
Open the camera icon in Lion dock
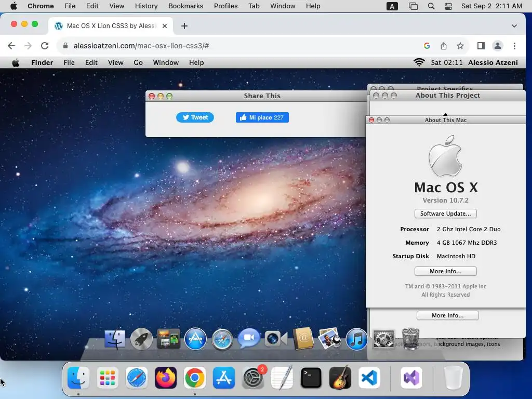275,339
